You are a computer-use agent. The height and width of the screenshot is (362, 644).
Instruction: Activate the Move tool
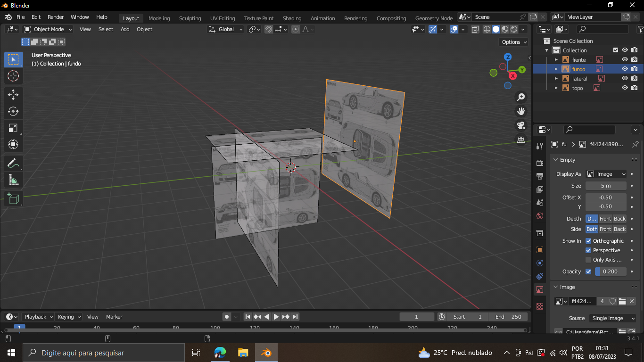pyautogui.click(x=13, y=94)
